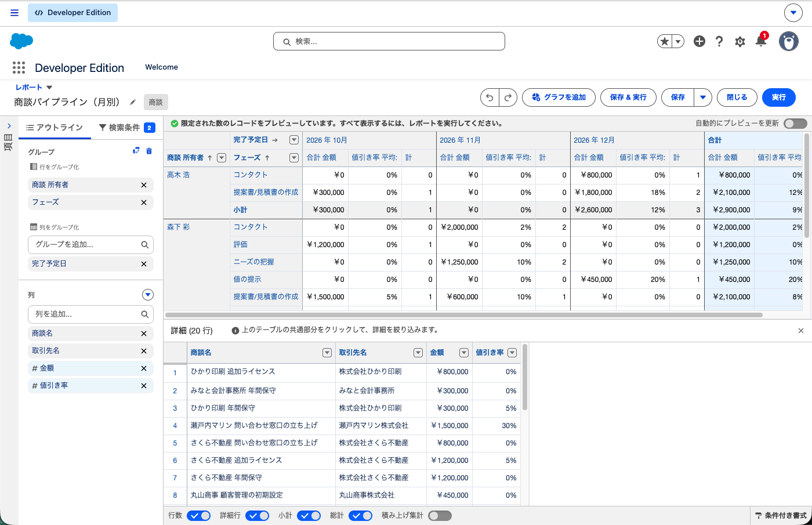Toggle the 詳細行 switch

(257, 516)
